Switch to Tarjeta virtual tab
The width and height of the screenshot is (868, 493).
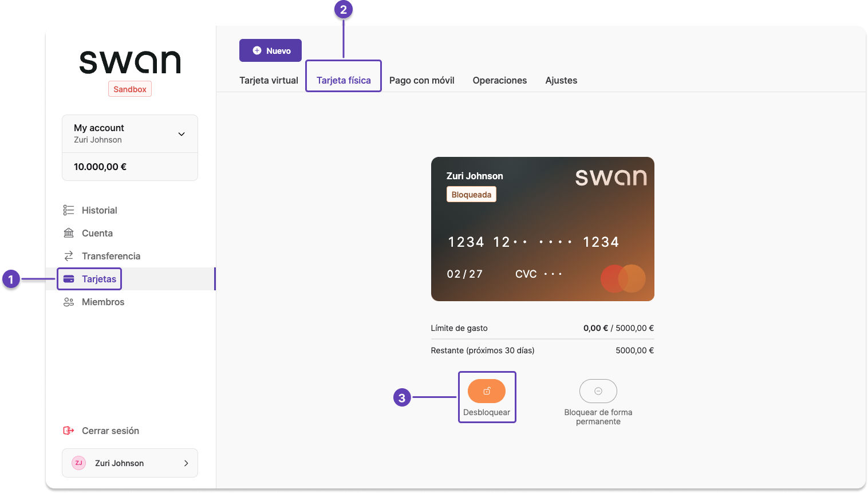coord(269,80)
